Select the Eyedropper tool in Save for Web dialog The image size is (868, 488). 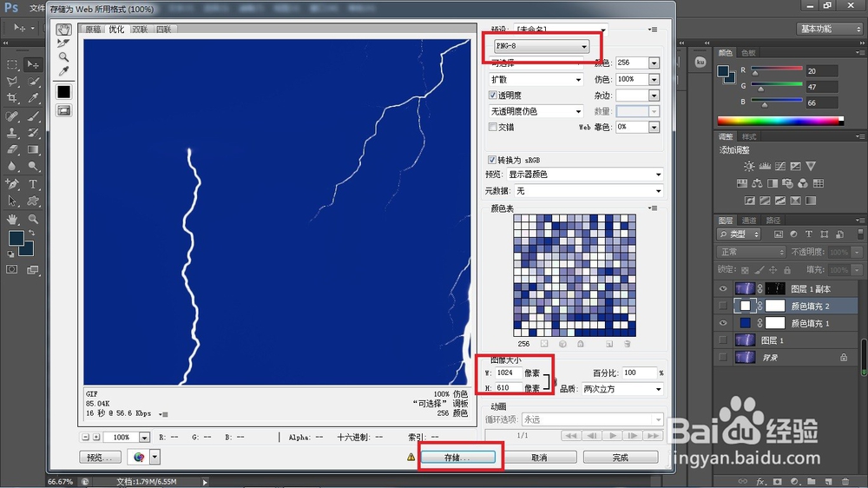[x=63, y=71]
